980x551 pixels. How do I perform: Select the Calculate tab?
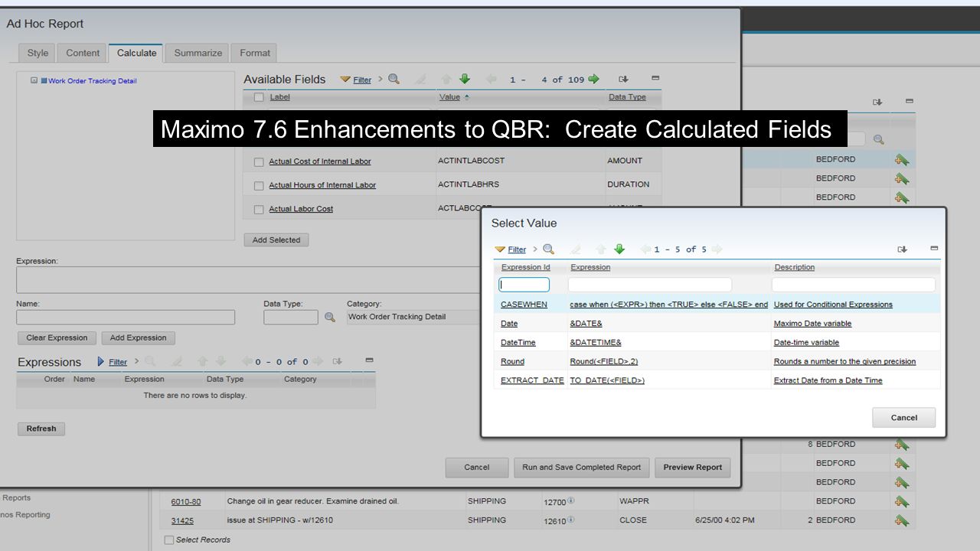[136, 53]
